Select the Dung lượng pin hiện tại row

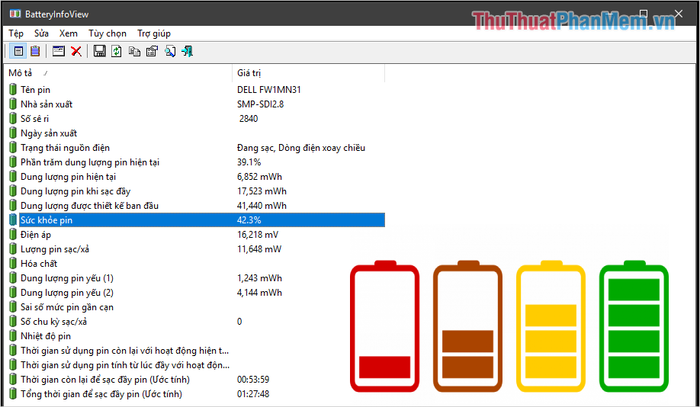196,176
